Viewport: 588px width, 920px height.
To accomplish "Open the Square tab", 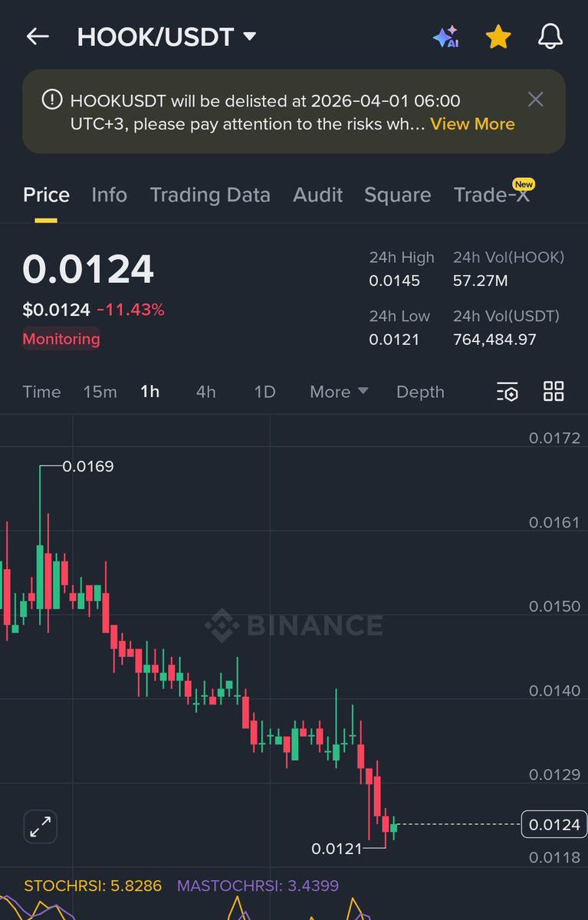I will [x=397, y=195].
